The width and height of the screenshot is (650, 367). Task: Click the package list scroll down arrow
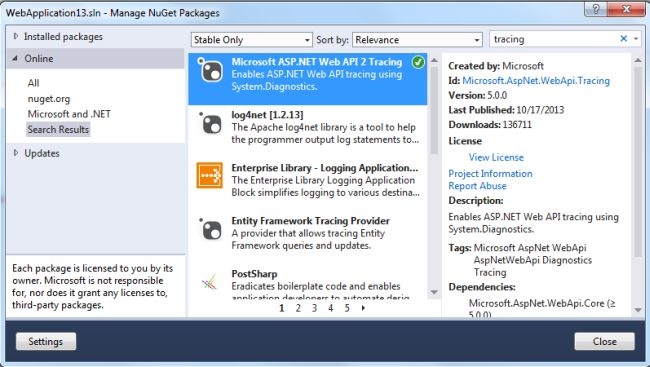tap(434, 292)
